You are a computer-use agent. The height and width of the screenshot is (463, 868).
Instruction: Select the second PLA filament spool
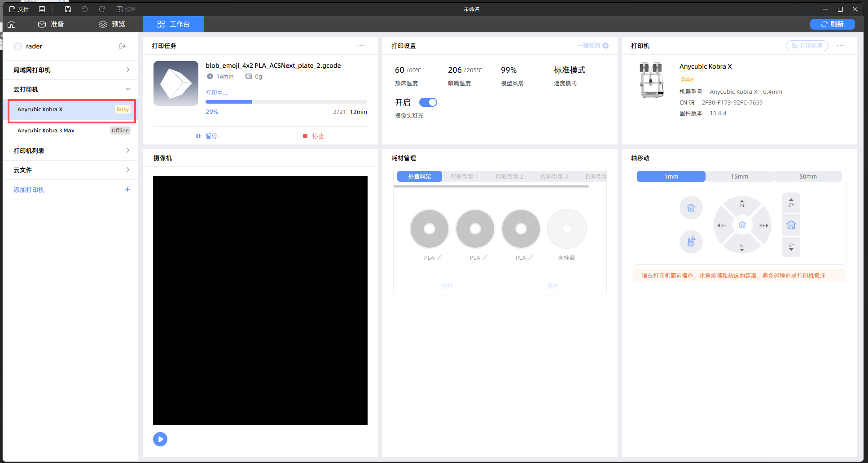tap(475, 229)
